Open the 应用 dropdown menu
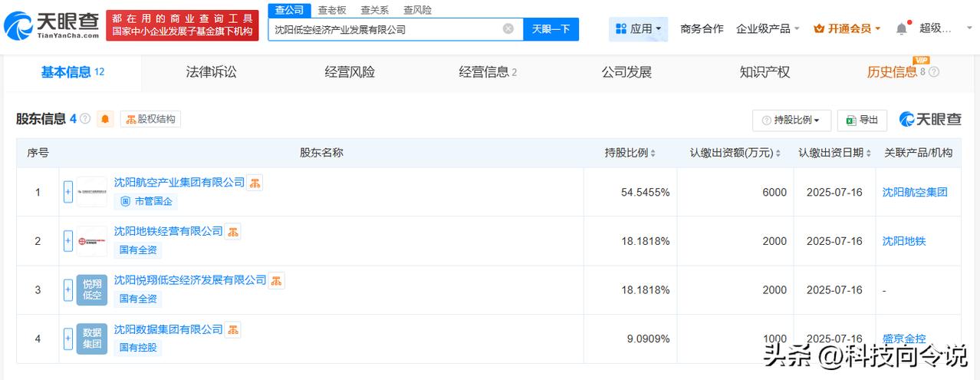Image resolution: width=980 pixels, height=380 pixels. tap(638, 29)
